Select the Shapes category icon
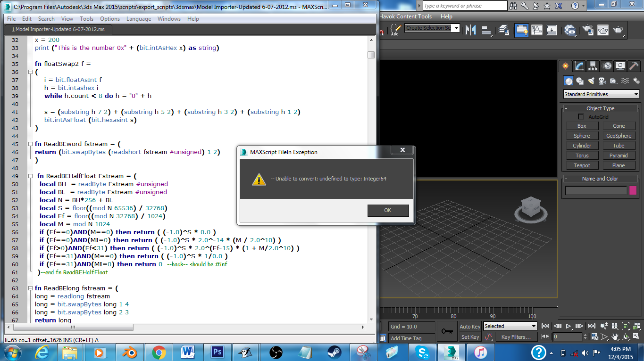 (x=580, y=81)
